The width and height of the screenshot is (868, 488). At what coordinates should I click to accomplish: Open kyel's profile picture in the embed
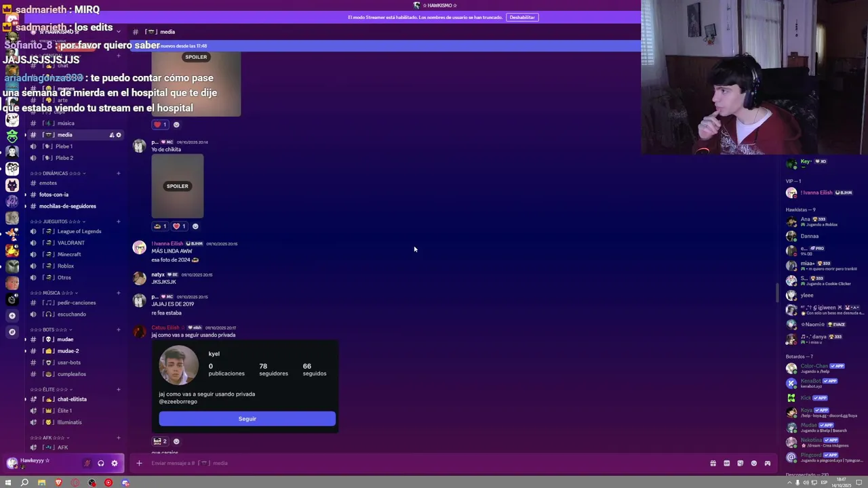point(178,365)
